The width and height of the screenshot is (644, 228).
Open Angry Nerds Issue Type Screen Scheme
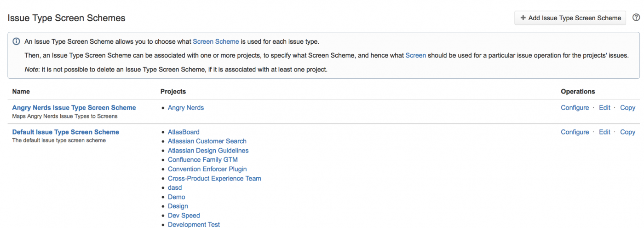tap(74, 108)
